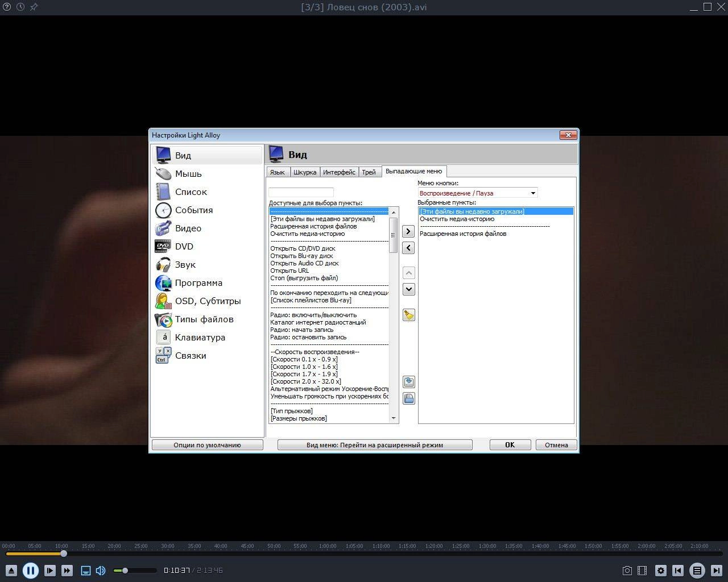The height and width of the screenshot is (582, 728).
Task: Go to previous file in player
Action: pyautogui.click(x=678, y=571)
